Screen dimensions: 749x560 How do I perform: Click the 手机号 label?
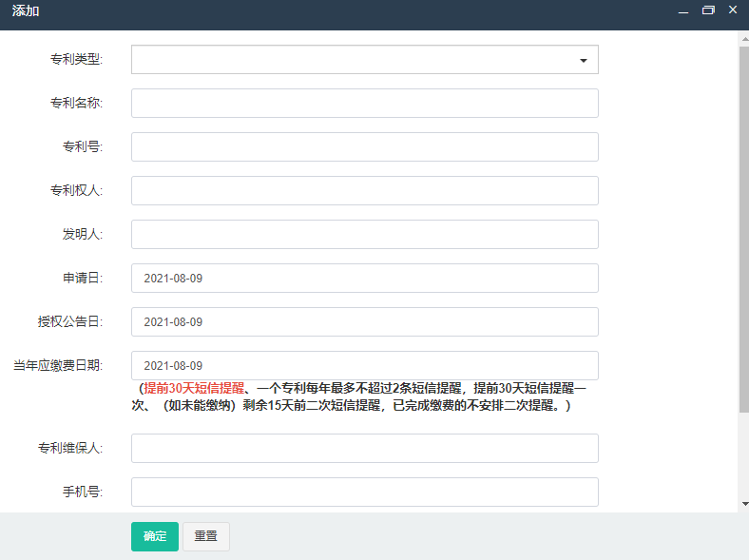83,492
